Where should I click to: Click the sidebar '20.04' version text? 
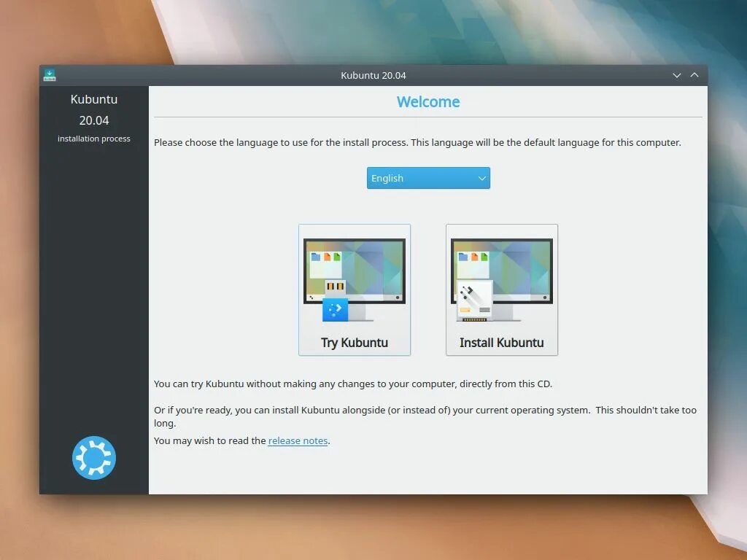tap(94, 120)
